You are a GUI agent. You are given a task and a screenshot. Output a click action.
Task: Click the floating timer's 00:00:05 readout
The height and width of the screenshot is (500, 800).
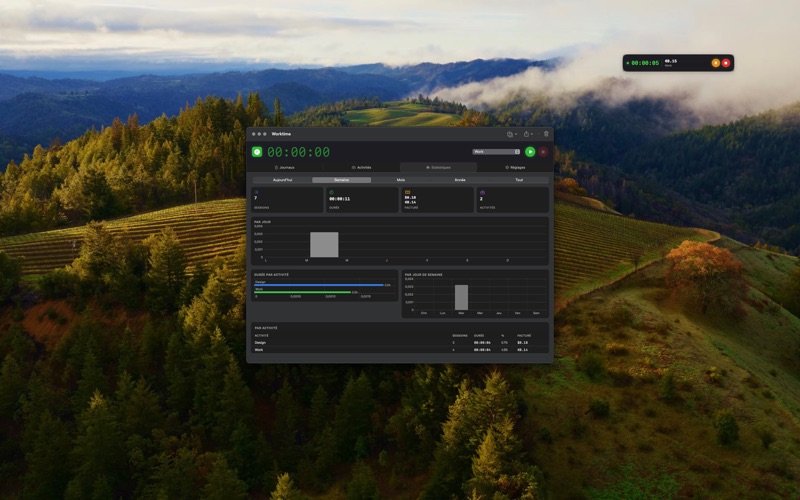click(x=645, y=63)
